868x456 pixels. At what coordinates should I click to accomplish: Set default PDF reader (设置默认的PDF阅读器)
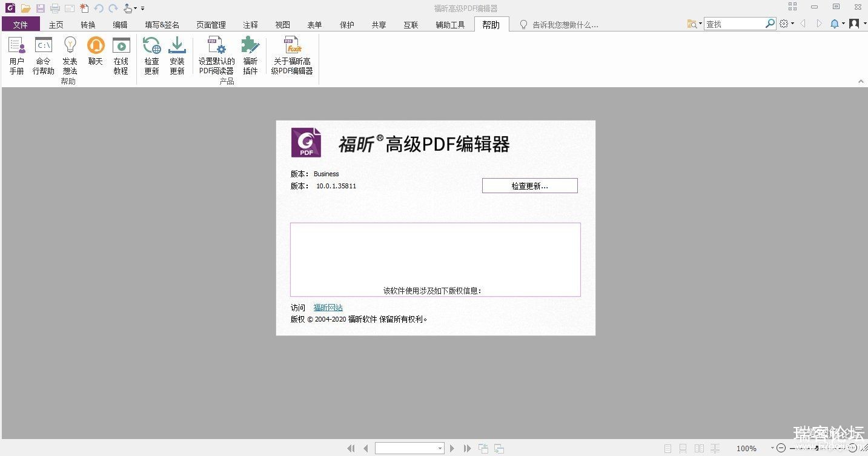[217, 55]
